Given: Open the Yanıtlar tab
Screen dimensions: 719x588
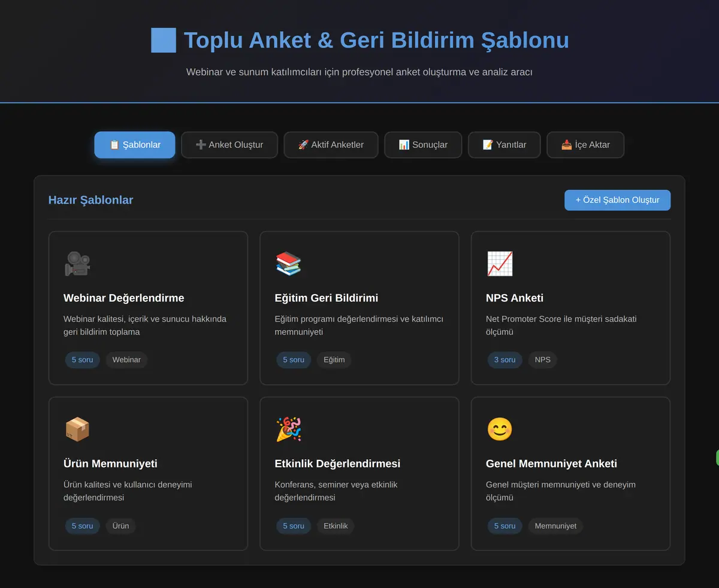Looking at the screenshot, I should pos(504,145).
